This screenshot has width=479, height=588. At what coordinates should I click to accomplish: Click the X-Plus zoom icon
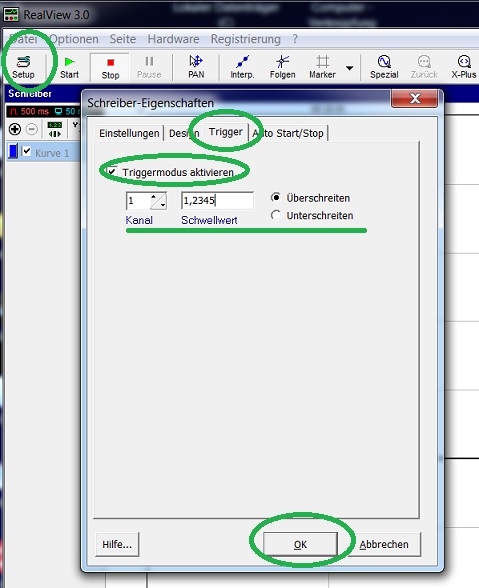click(464, 68)
